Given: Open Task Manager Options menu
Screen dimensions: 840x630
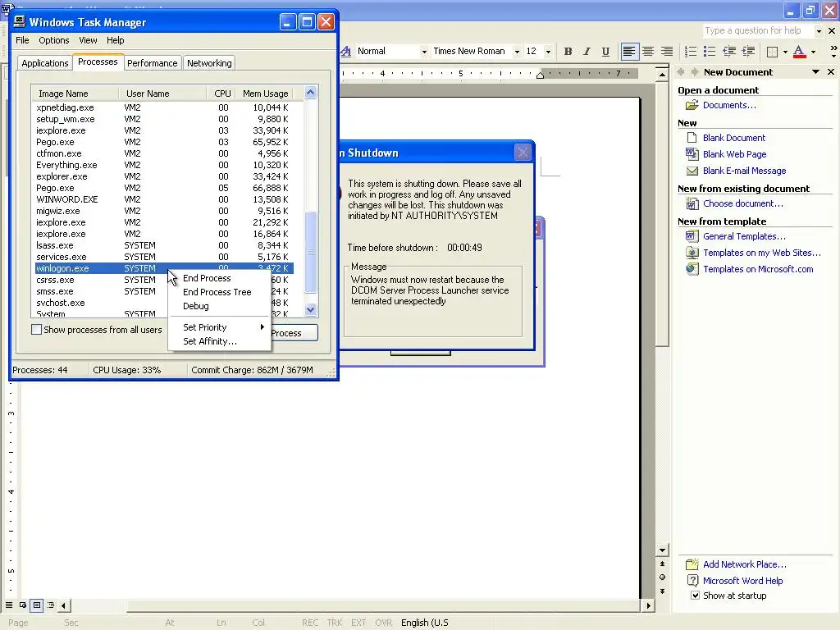Looking at the screenshot, I should pyautogui.click(x=53, y=40).
